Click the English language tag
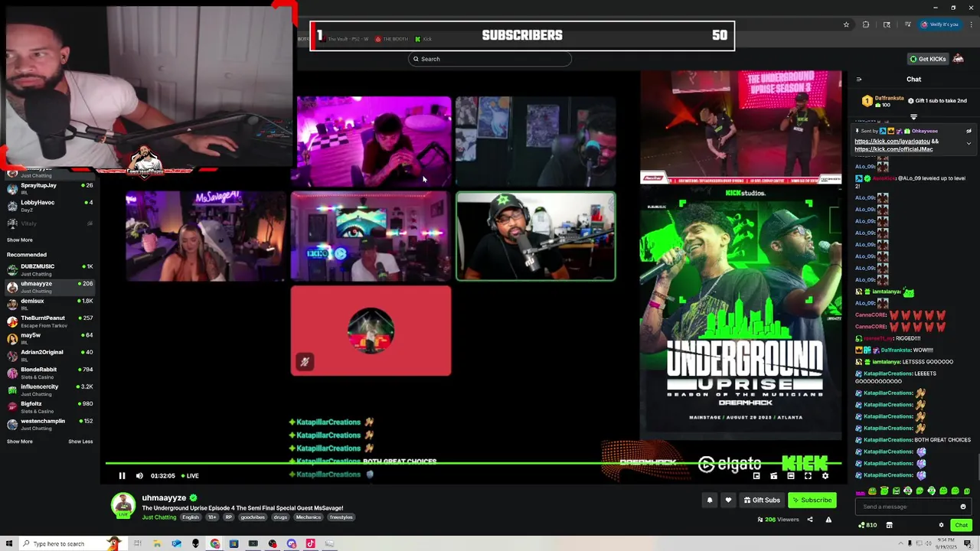The image size is (980, 551). click(191, 517)
